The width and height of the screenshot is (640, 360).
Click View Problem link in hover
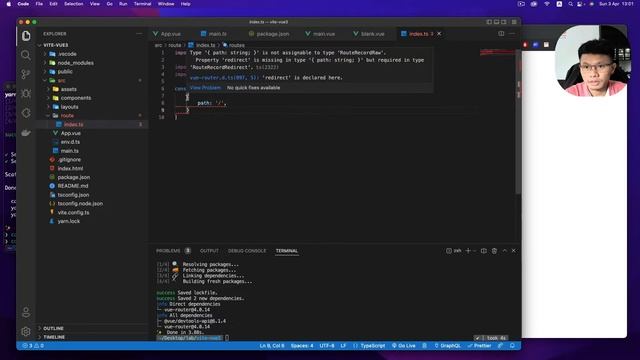[205, 88]
